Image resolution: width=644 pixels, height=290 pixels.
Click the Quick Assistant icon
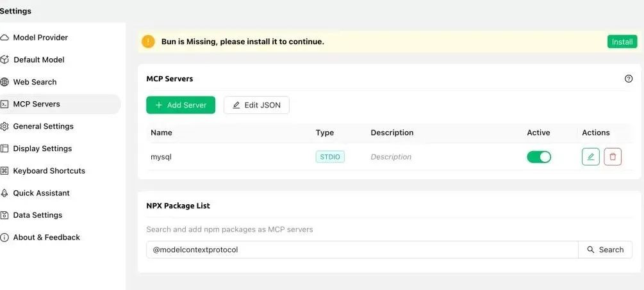coord(4,193)
